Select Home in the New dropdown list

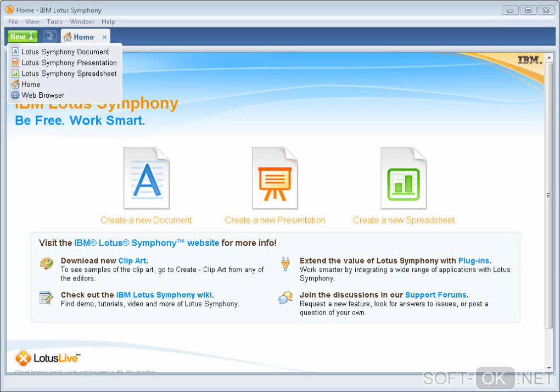click(65, 84)
